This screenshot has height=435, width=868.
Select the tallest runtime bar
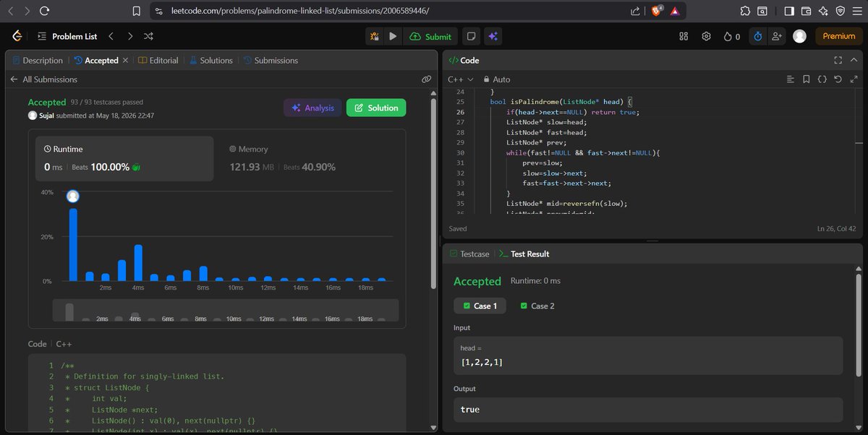click(x=73, y=244)
